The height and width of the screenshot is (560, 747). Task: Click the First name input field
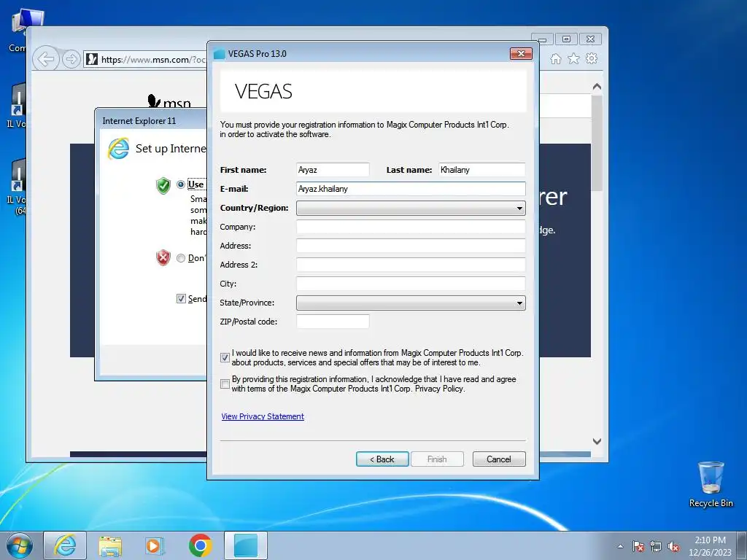(333, 170)
